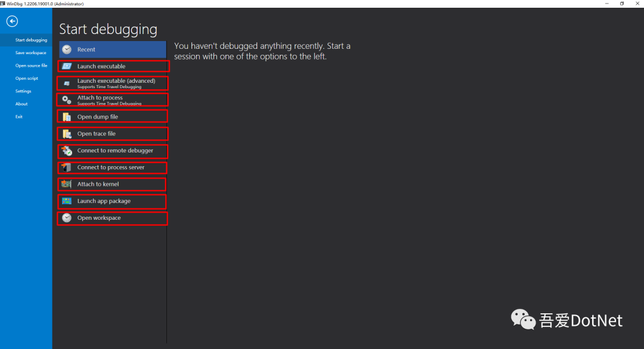Choose Save workspace in the sidebar
This screenshot has height=349, width=644.
31,52
